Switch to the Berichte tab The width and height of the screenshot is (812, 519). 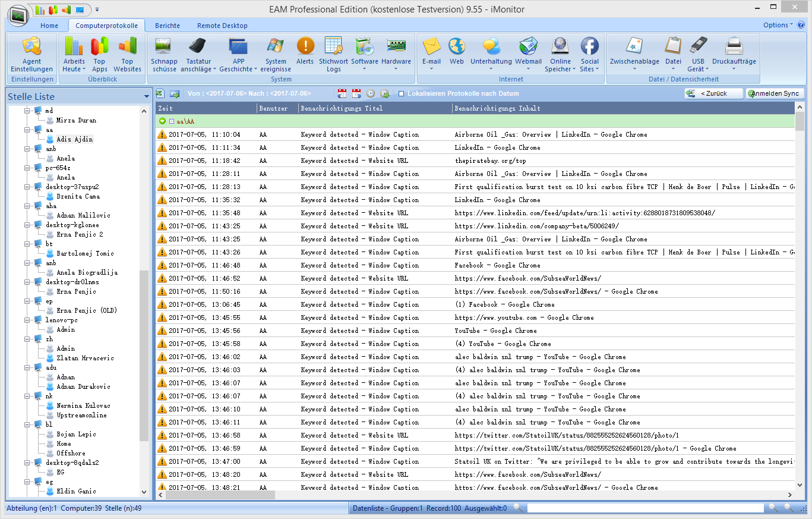click(167, 26)
